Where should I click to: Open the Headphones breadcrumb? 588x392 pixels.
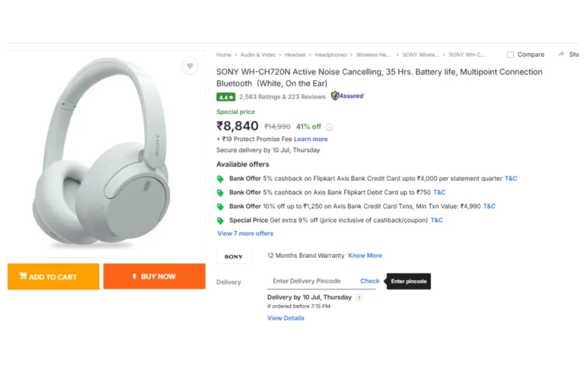(331, 55)
